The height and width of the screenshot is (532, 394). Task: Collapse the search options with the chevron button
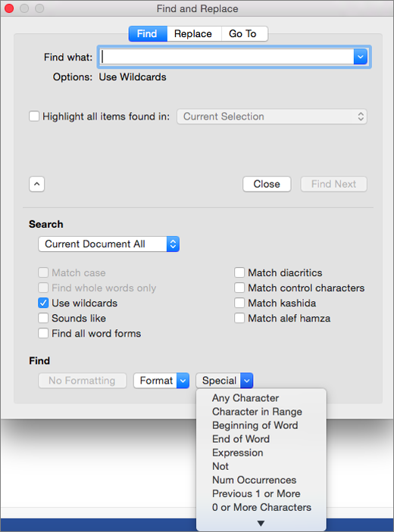click(x=36, y=184)
